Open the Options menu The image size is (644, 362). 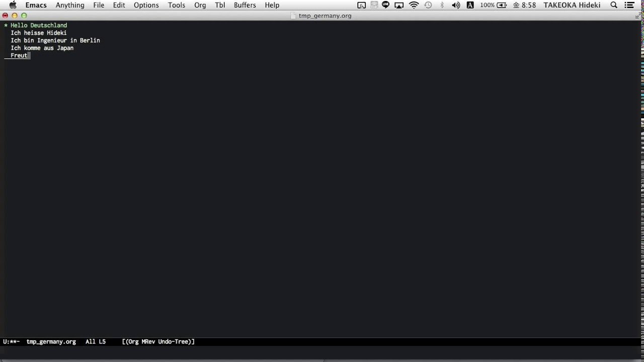(x=146, y=5)
